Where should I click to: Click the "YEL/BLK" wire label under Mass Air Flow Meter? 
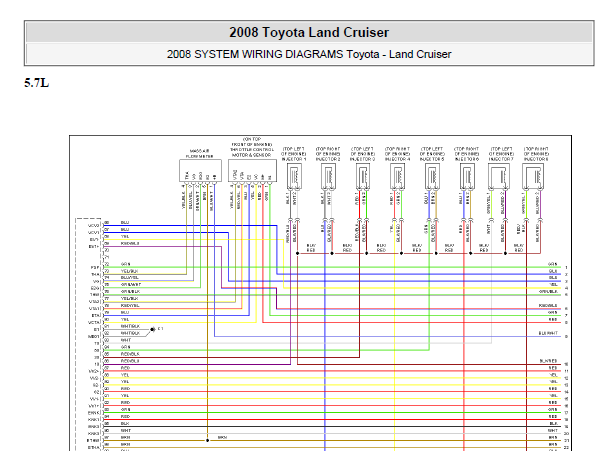(x=183, y=200)
